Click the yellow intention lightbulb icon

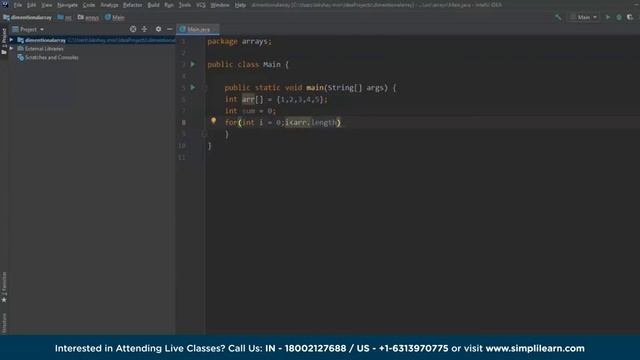(x=213, y=121)
